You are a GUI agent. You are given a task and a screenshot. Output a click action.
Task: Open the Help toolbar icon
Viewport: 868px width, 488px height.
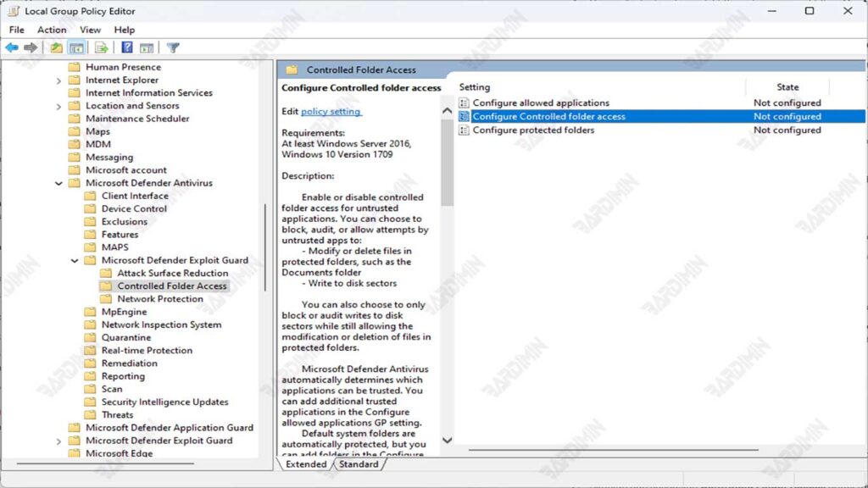coord(127,47)
